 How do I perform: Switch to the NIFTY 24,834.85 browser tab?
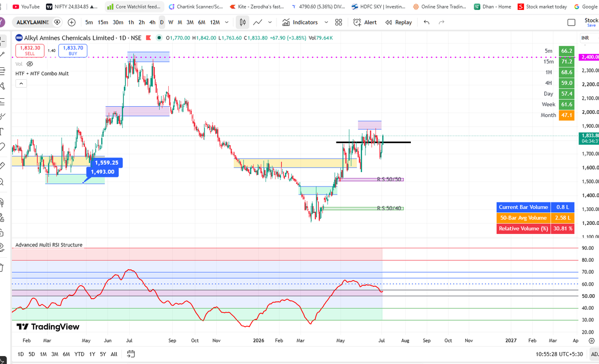(72, 6)
